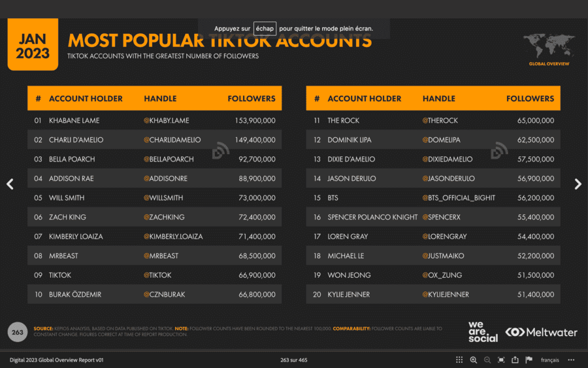Click the @KHABY.LAME handle
This screenshot has height=368, width=588.
point(166,120)
